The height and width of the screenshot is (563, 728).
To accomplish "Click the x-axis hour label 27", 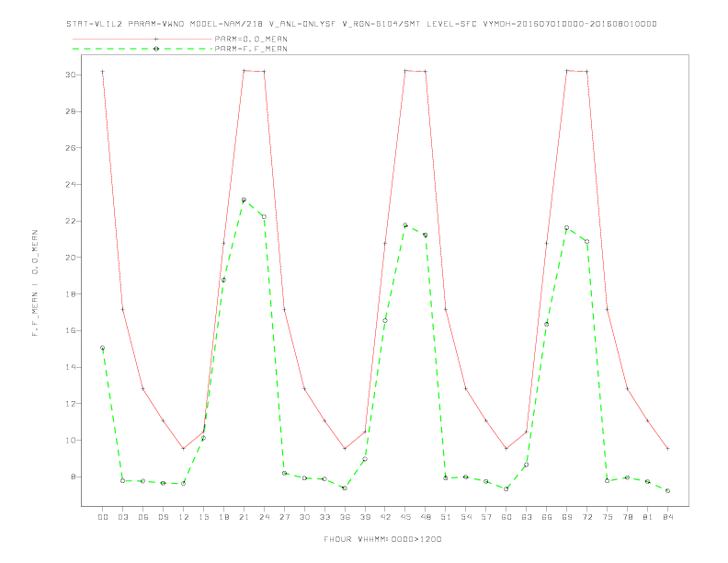I will click(x=284, y=517).
